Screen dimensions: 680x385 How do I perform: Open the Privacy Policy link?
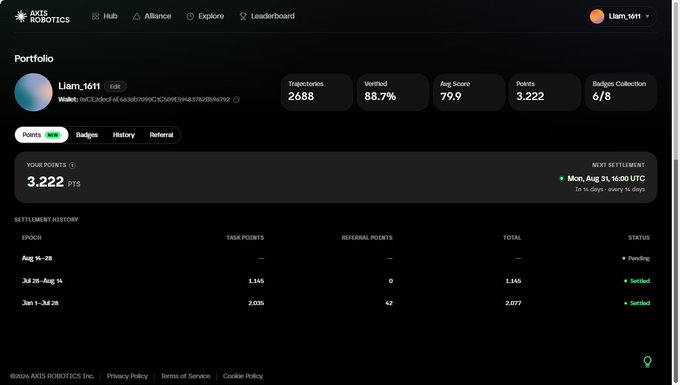(x=127, y=376)
